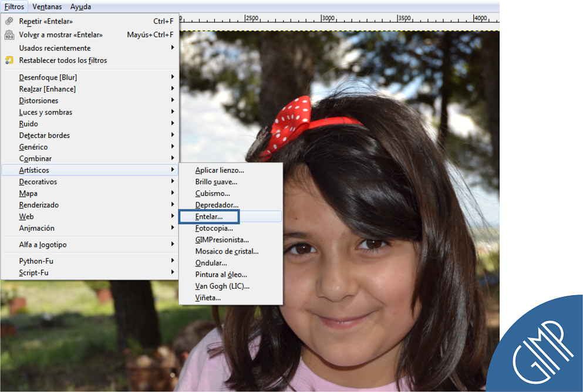Expand Distorsiones submenu arrow
Image resolution: width=583 pixels, height=392 pixels.
173,100
